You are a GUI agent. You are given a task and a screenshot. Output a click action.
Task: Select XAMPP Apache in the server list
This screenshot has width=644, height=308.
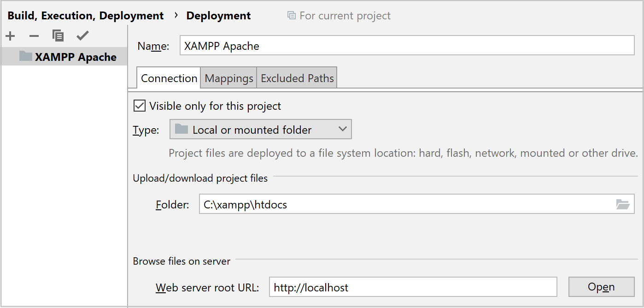75,57
